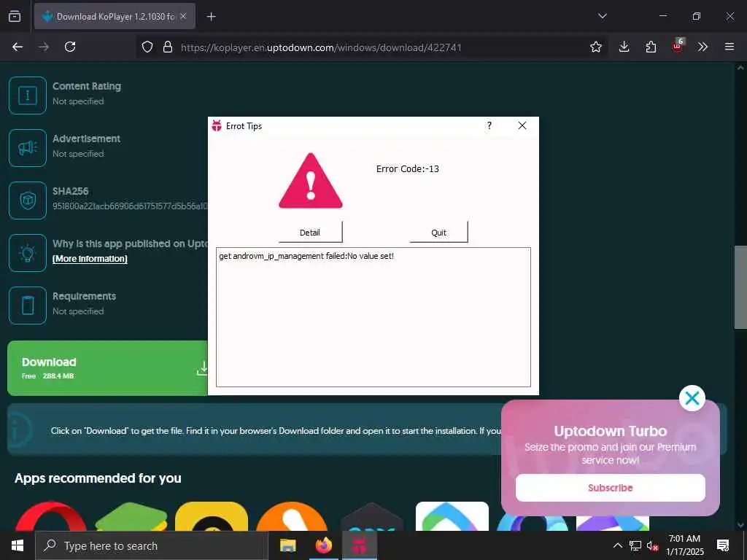Screen dimensions: 747x560
Task: Click the taskbar search box
Action: pos(152,545)
